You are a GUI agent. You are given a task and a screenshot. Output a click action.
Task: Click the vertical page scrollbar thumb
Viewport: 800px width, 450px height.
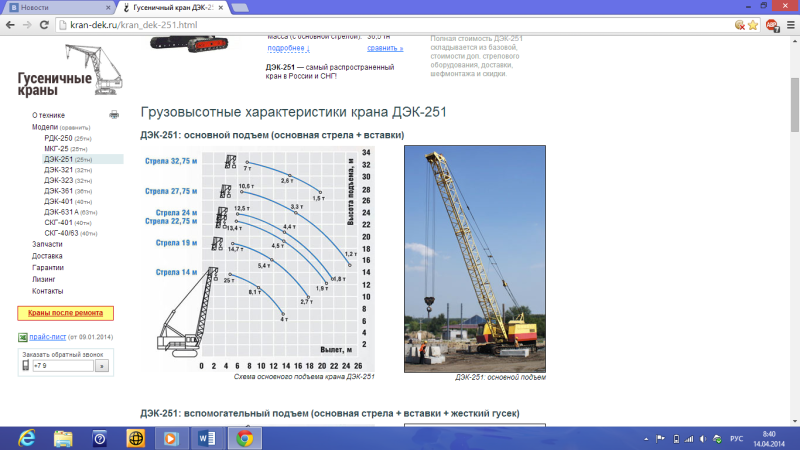pyautogui.click(x=795, y=105)
